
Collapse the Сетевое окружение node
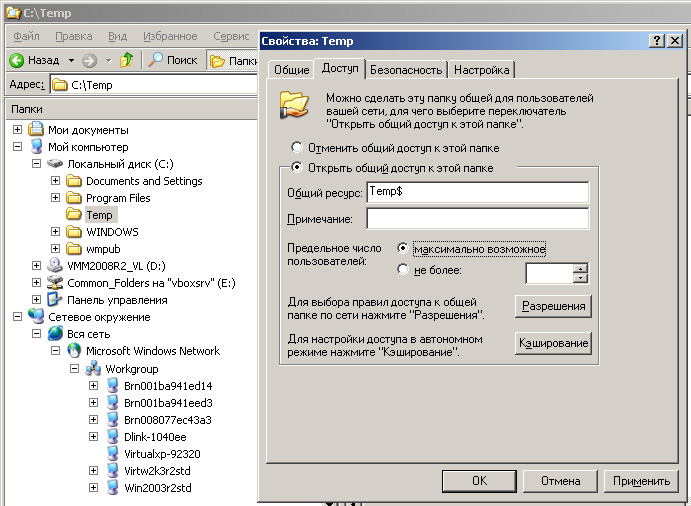[x=17, y=316]
